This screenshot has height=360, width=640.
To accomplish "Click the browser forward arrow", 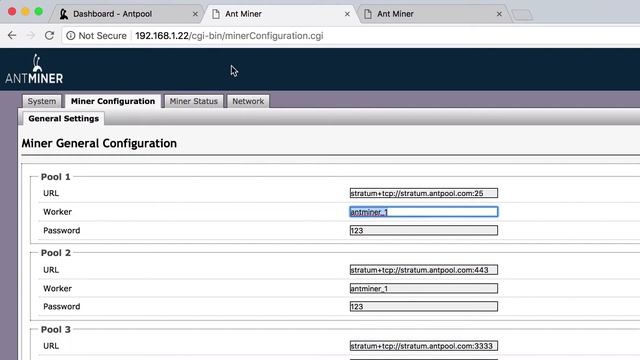I will 31,36.
